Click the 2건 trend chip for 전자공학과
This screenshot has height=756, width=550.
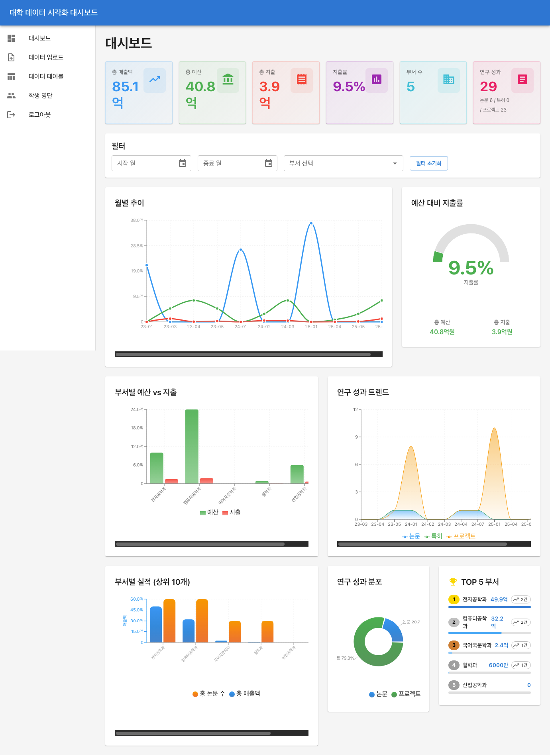coord(521,599)
